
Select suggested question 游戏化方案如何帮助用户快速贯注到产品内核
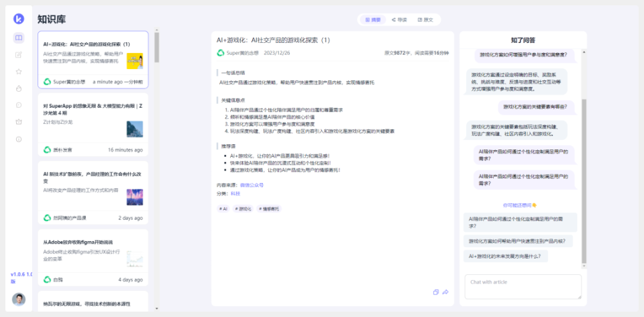coord(518,241)
